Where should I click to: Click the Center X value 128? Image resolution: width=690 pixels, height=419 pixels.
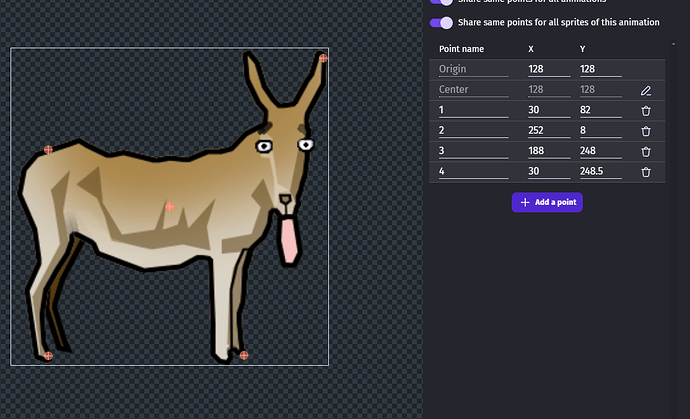(549, 90)
